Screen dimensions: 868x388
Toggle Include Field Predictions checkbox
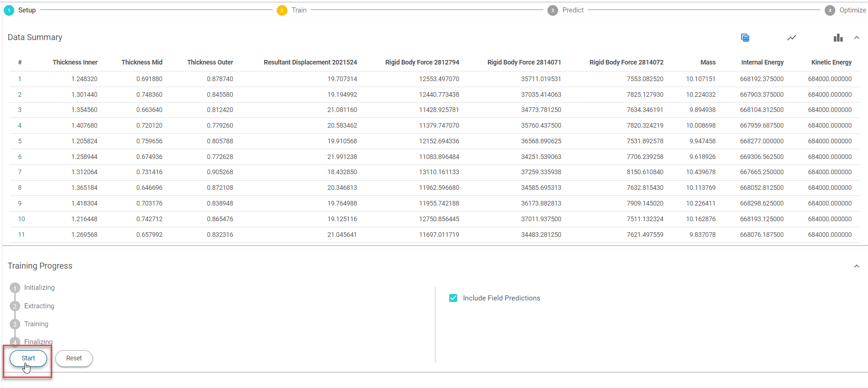(x=453, y=298)
